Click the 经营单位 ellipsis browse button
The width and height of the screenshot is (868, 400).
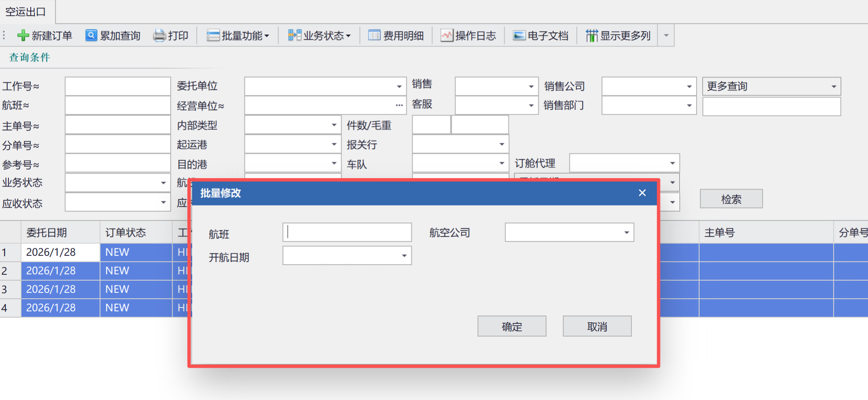[x=399, y=105]
